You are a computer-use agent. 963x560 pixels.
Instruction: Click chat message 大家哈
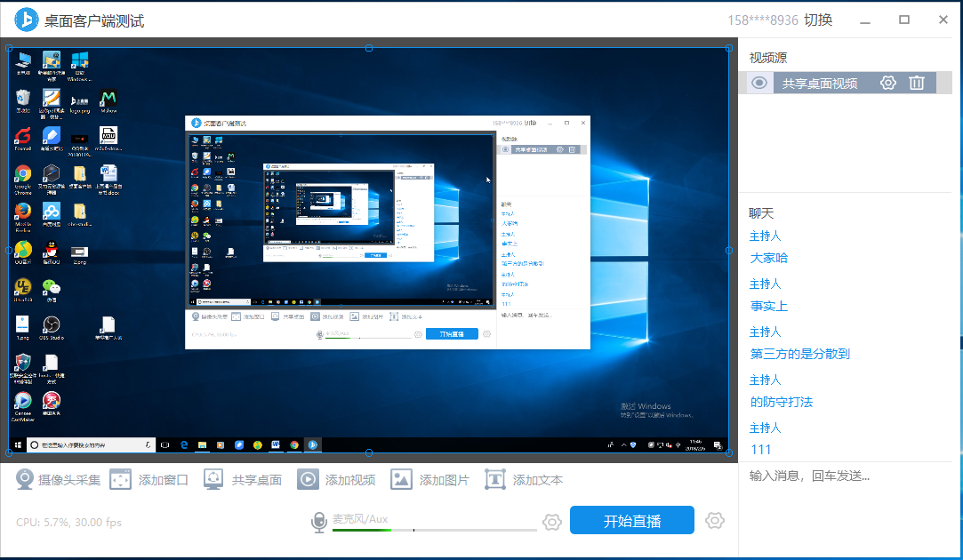coord(769,258)
